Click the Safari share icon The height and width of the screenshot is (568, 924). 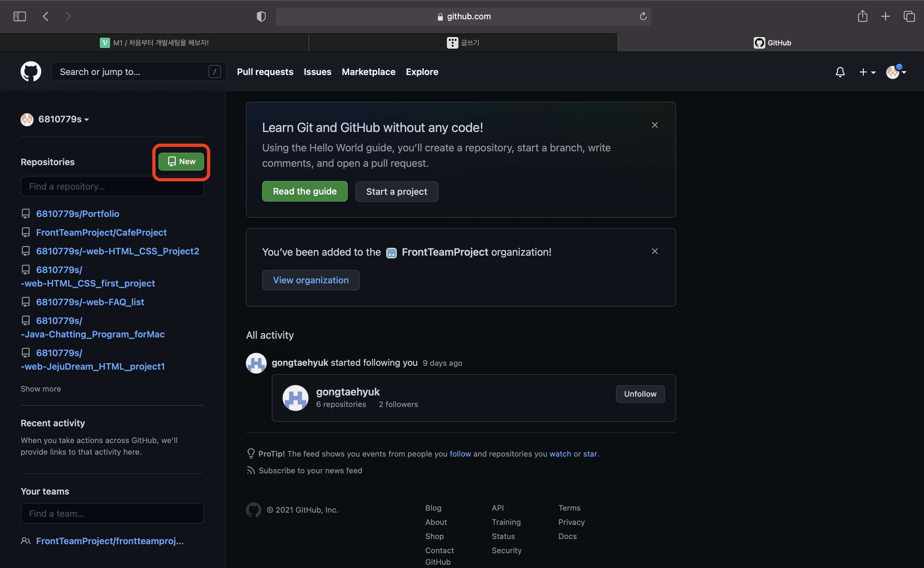863,16
